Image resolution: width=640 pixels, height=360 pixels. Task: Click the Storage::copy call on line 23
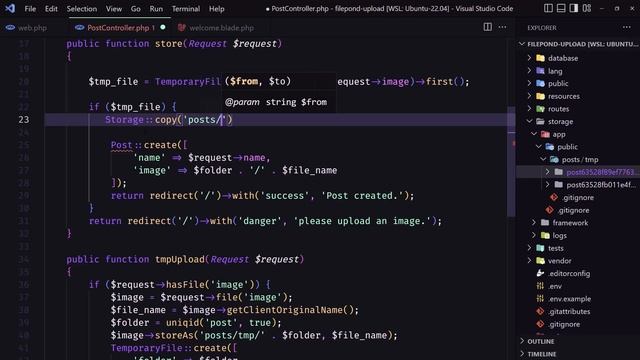tap(169, 120)
